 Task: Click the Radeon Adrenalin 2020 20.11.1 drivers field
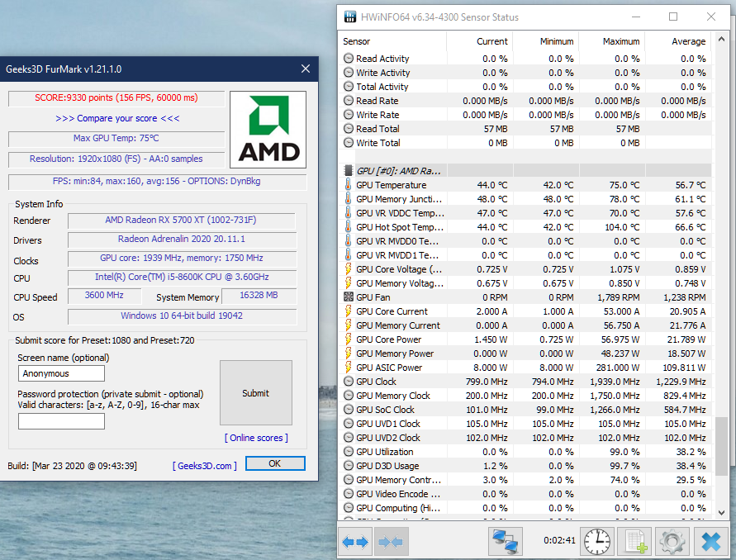pyautogui.click(x=181, y=239)
